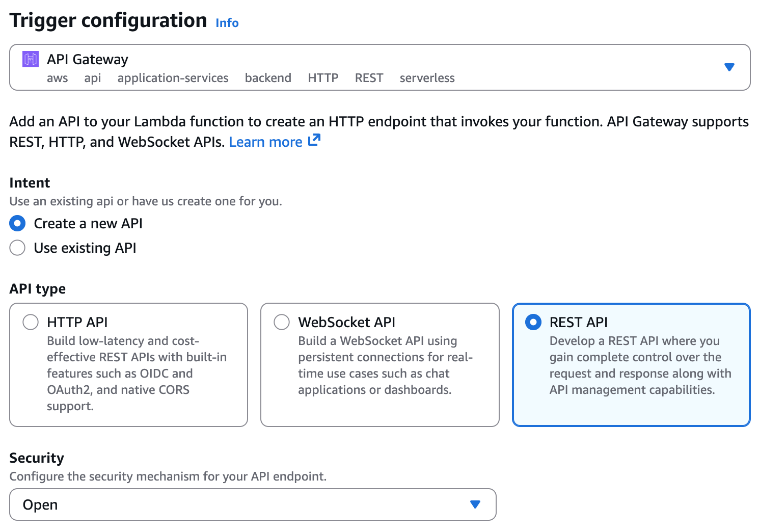
Task: Open the Security dropdown arrow
Action: [x=475, y=504]
